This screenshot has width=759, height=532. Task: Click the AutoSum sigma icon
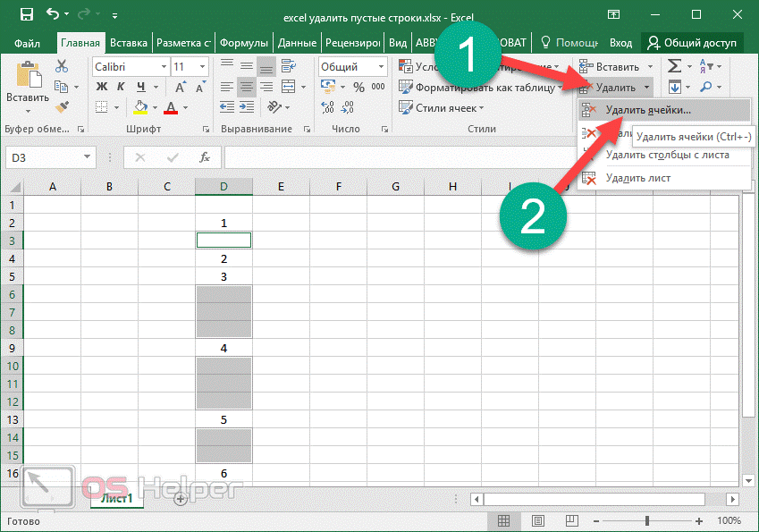[x=674, y=66]
